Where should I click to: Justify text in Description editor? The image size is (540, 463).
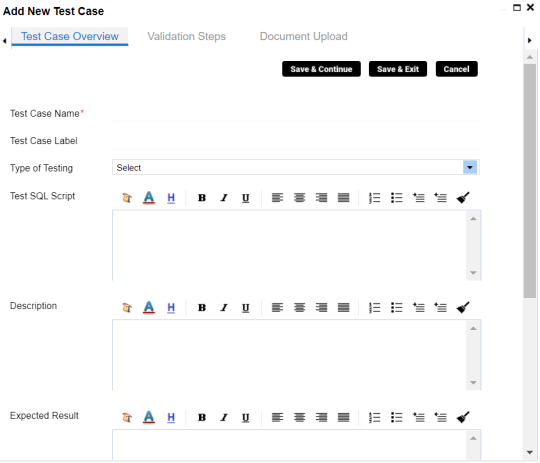(343, 308)
